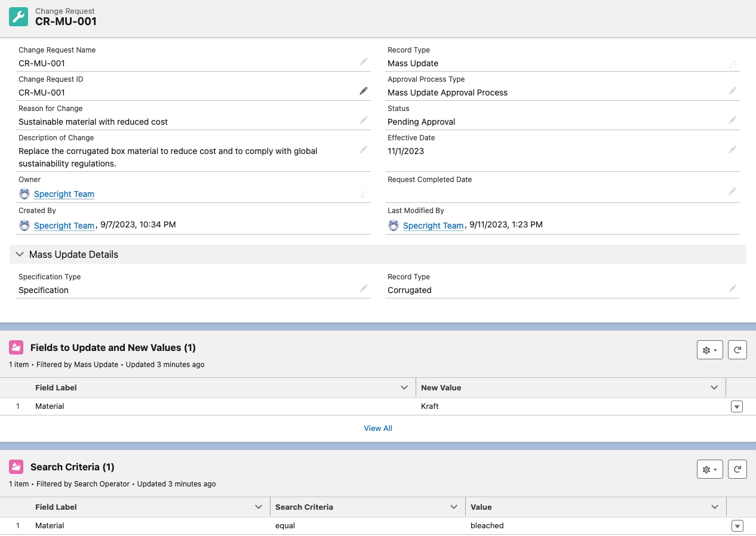The width and height of the screenshot is (756, 536).
Task: Open Fields to Update and New Values heading
Action: point(113,347)
